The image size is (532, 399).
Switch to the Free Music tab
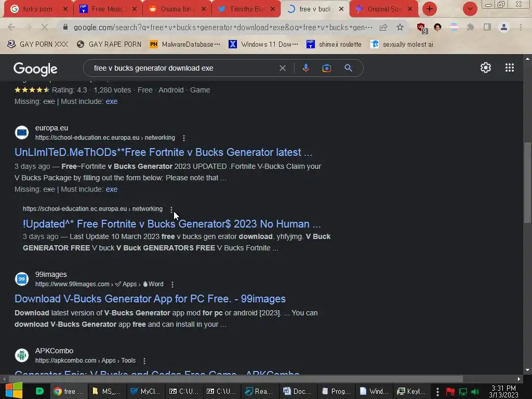tap(108, 9)
